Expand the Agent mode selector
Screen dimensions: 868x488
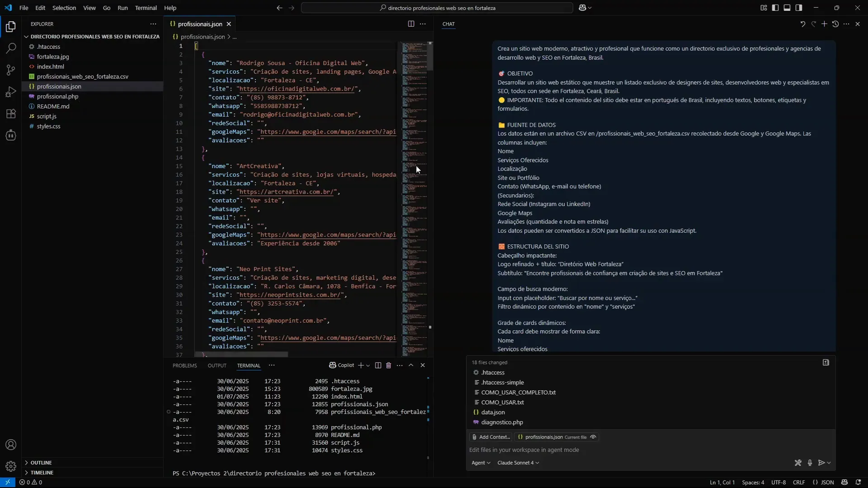481,463
